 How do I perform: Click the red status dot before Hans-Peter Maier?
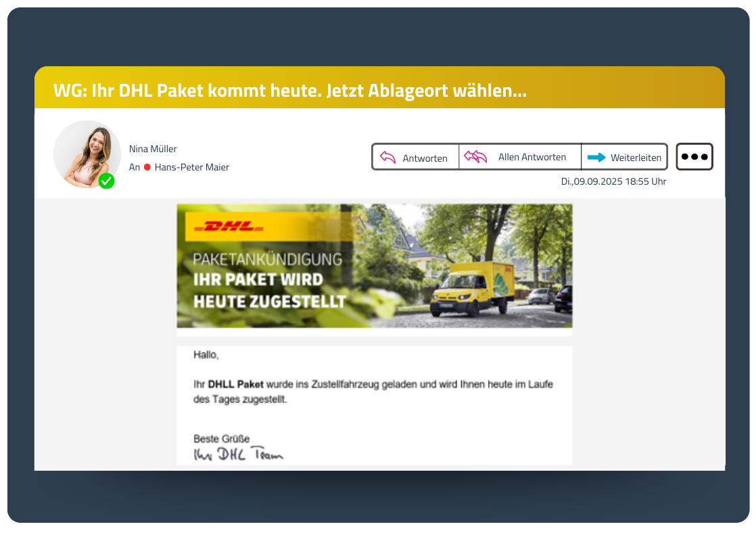[x=147, y=167]
